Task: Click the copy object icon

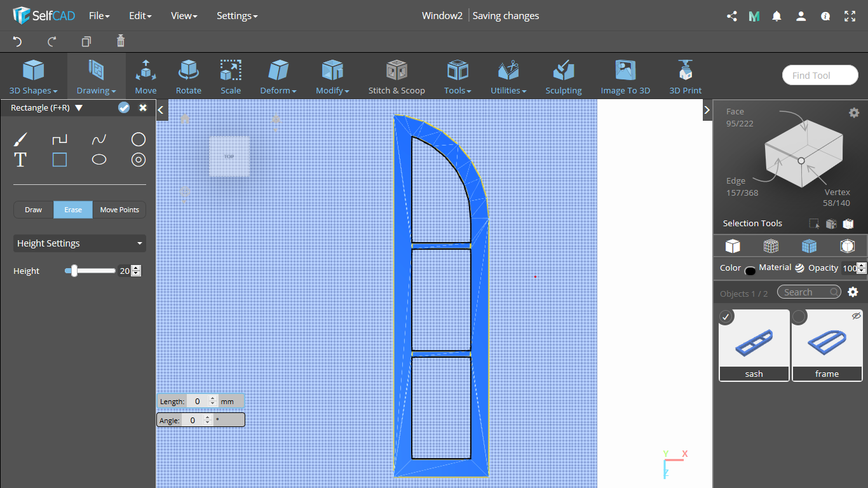Action: [86, 42]
